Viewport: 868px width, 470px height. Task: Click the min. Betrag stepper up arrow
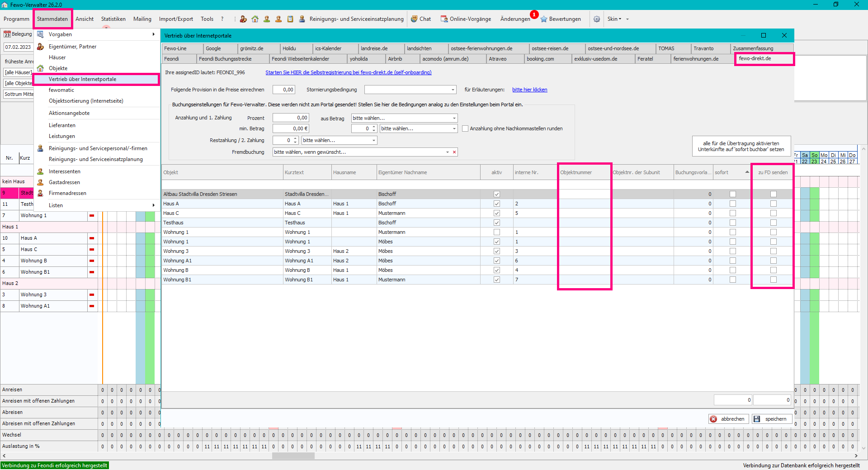click(x=374, y=127)
